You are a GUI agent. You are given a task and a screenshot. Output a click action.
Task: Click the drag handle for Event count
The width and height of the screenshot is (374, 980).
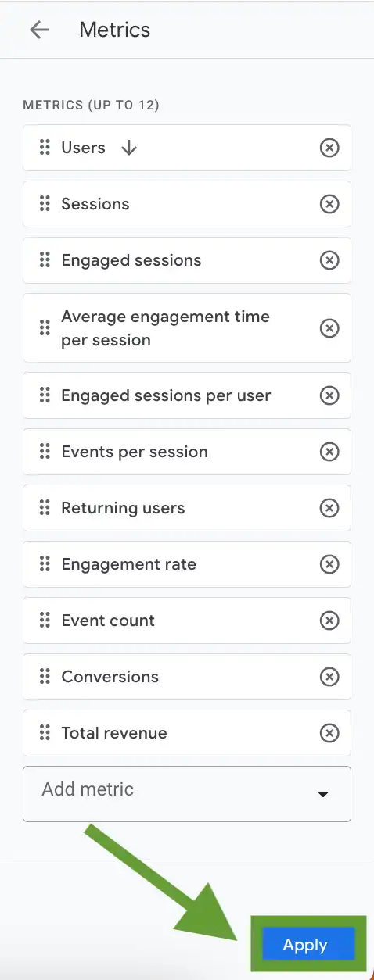pyautogui.click(x=45, y=621)
